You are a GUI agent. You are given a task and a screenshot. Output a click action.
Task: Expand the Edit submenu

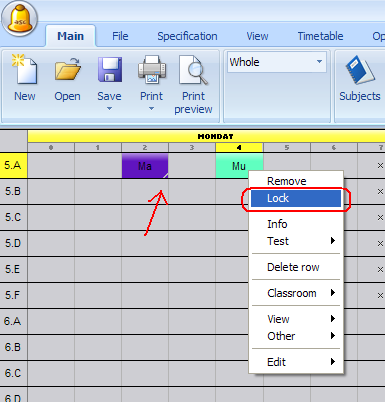(x=296, y=362)
